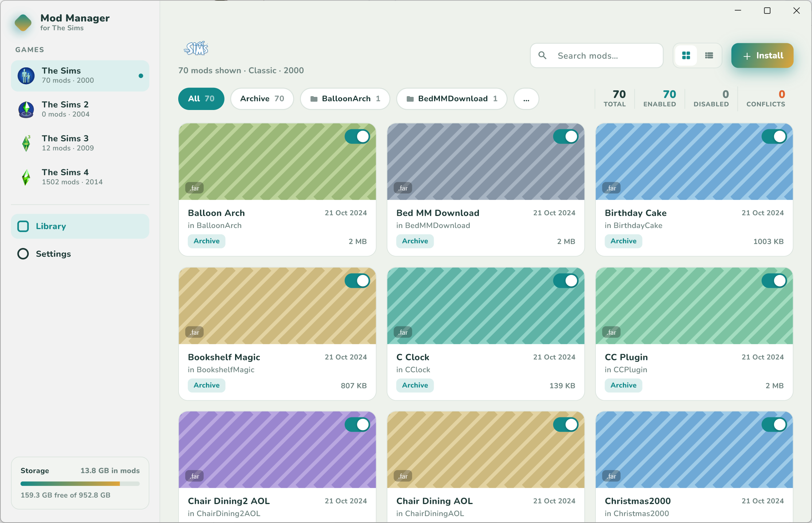Click the Settings circle icon
812x523 pixels.
click(x=23, y=254)
